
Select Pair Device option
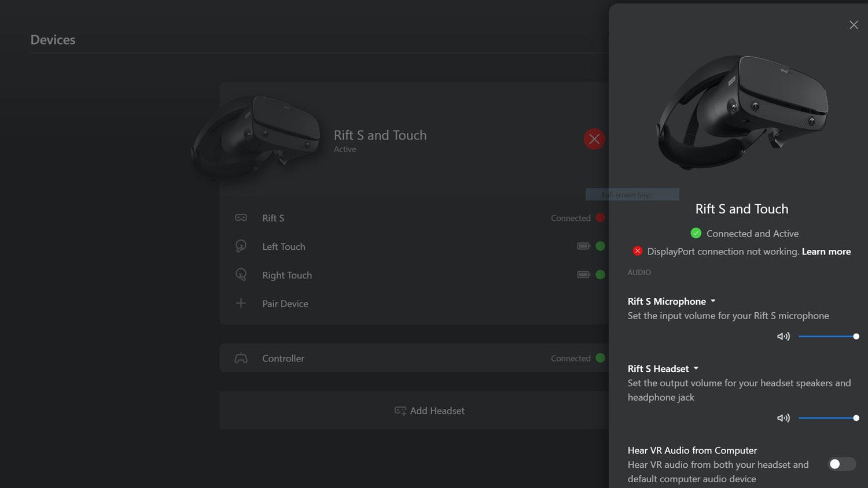coord(285,304)
